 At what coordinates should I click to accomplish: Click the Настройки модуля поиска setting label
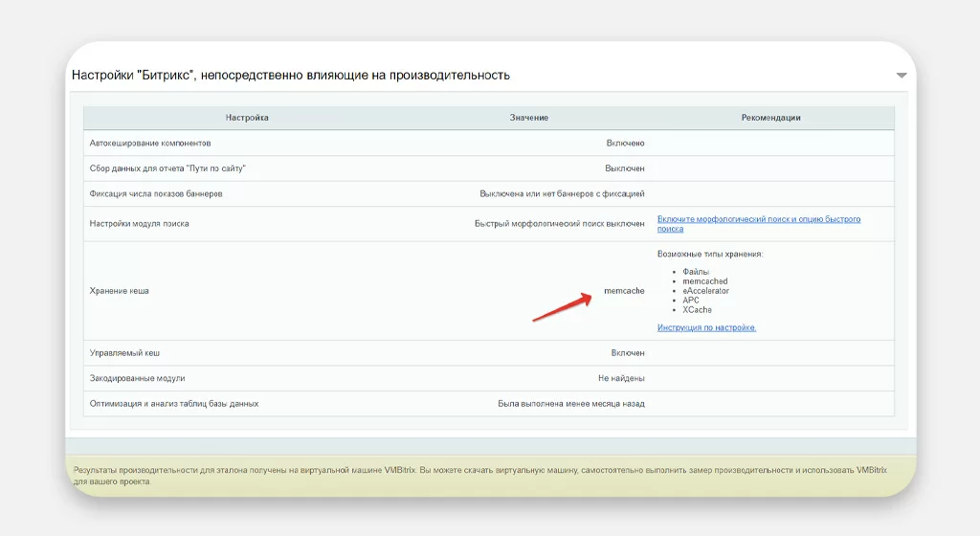139,224
